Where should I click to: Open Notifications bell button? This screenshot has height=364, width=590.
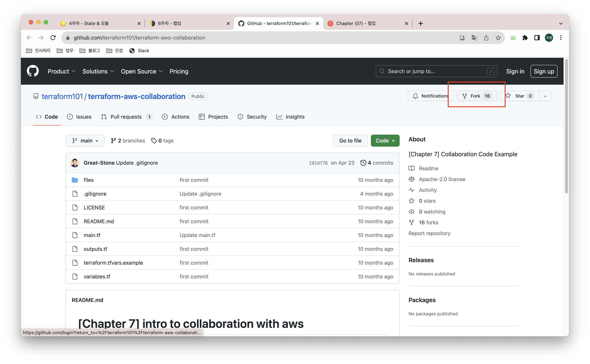point(430,96)
